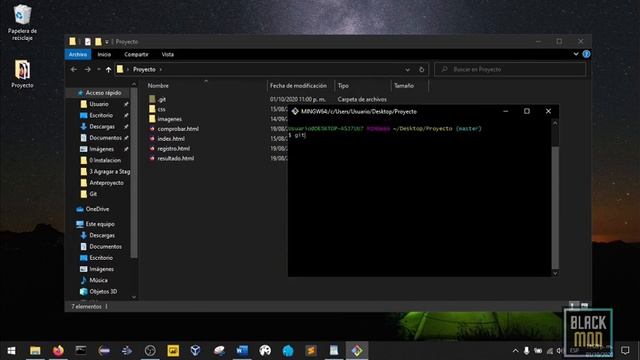Expand the ribbon with the chevron
The width and height of the screenshot is (640, 360).
pyautogui.click(x=576, y=54)
